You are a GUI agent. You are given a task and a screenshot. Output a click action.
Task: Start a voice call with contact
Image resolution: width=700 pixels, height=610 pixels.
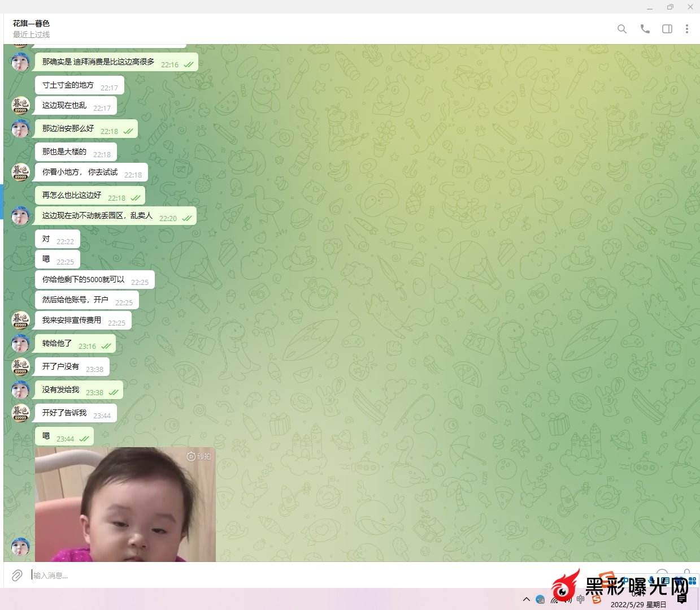point(645,29)
